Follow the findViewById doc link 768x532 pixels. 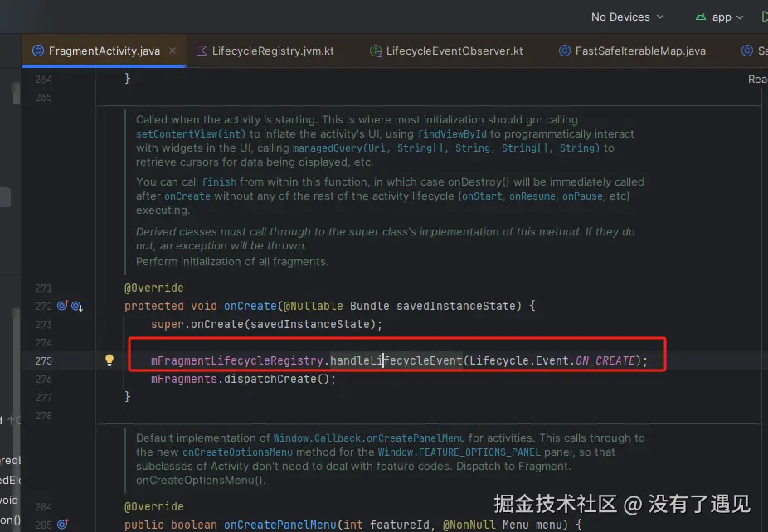(451, 134)
